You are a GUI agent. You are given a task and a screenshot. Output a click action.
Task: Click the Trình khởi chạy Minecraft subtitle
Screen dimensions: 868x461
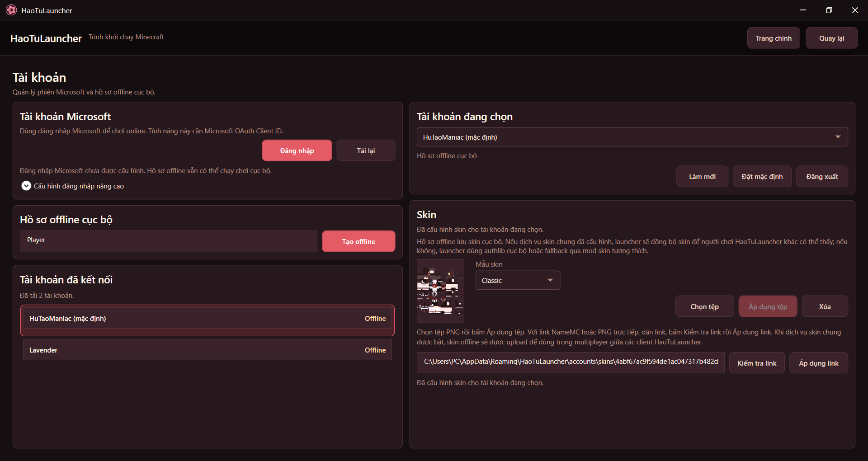point(126,37)
